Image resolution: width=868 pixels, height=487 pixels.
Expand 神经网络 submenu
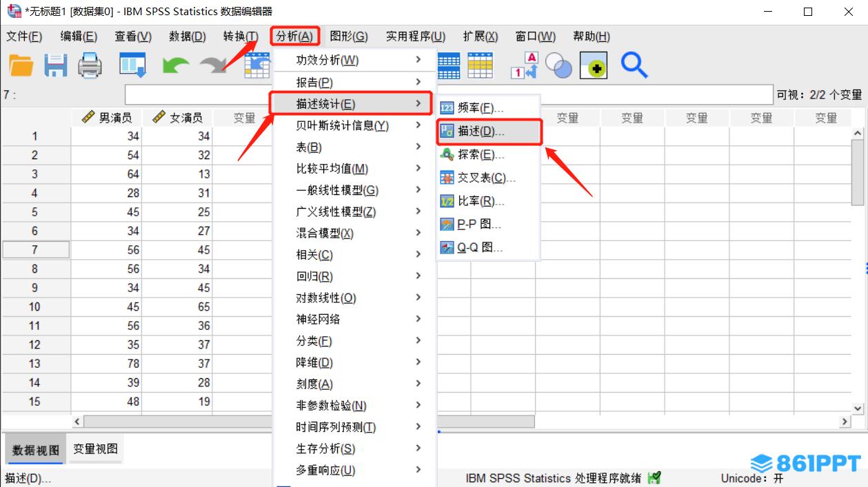(355, 319)
